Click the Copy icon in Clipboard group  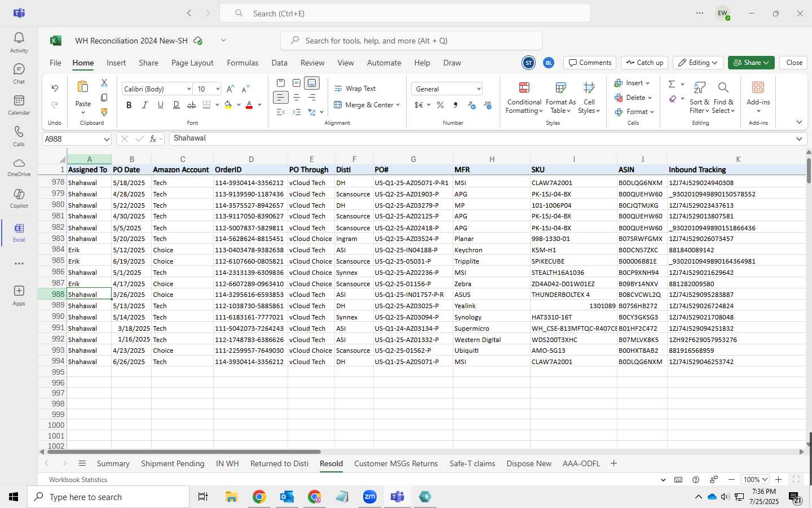click(x=104, y=98)
